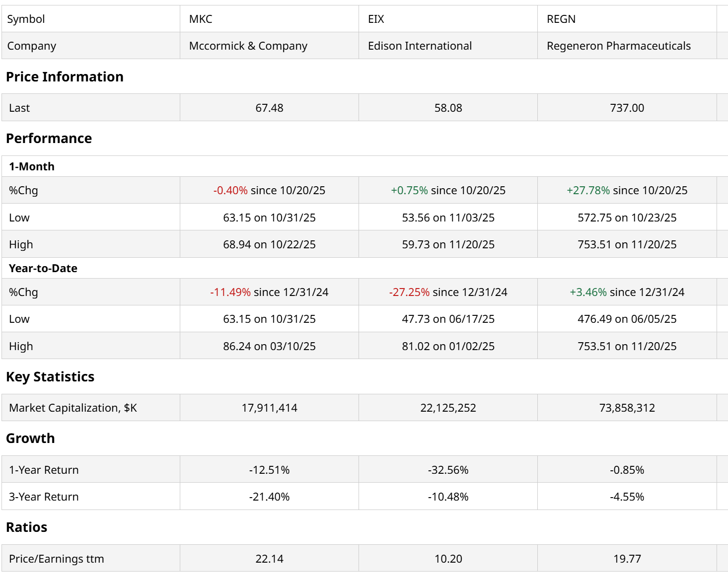The width and height of the screenshot is (728, 584).
Task: Click the Price/Earnings ttm row label
Action: click(57, 559)
